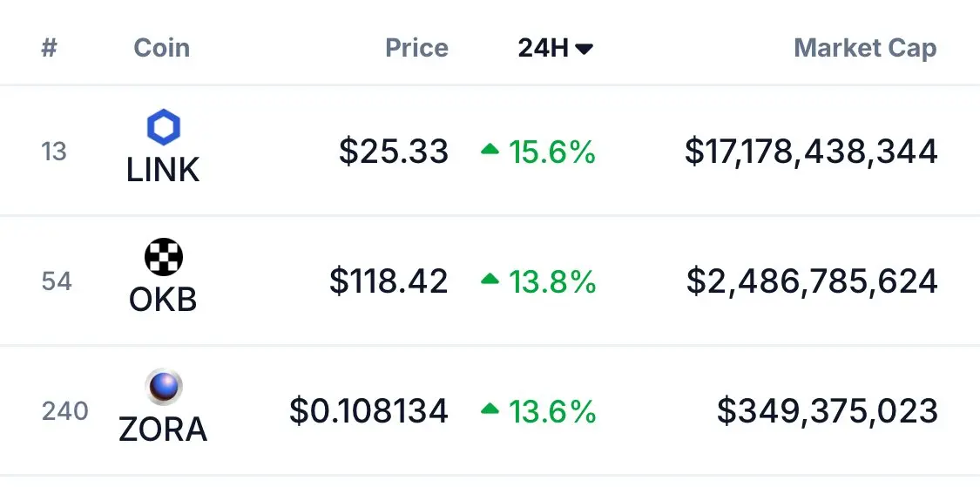
Task: Click the green up arrow beside 15.6%
Action: click(x=490, y=149)
